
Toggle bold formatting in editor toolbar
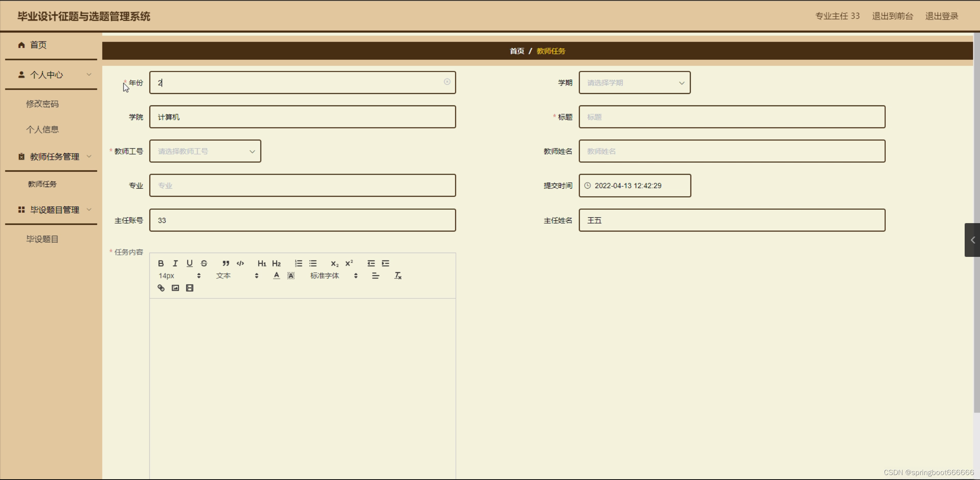pos(161,263)
